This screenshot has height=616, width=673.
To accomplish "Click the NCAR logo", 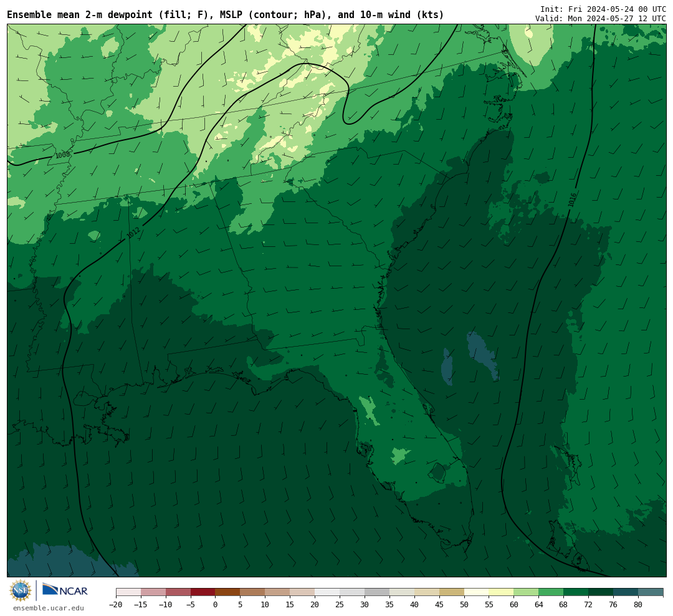I will click(65, 590).
